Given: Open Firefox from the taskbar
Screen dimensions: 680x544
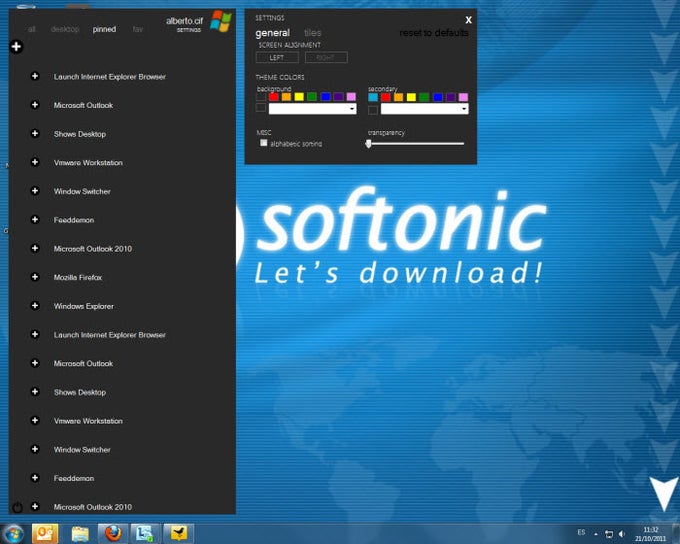Looking at the screenshot, I should (113, 532).
